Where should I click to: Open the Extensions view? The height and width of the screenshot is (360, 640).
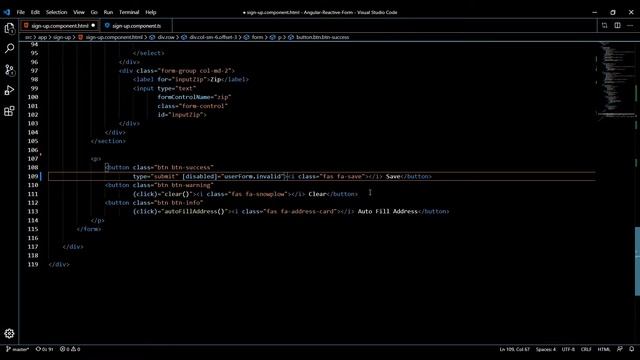(9, 111)
